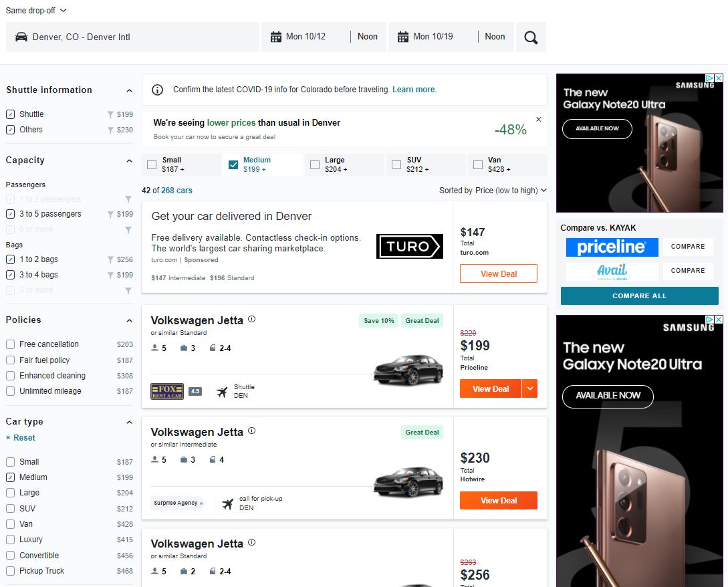Select Small $187+ category tab
This screenshot has width=728, height=587.
click(x=181, y=164)
